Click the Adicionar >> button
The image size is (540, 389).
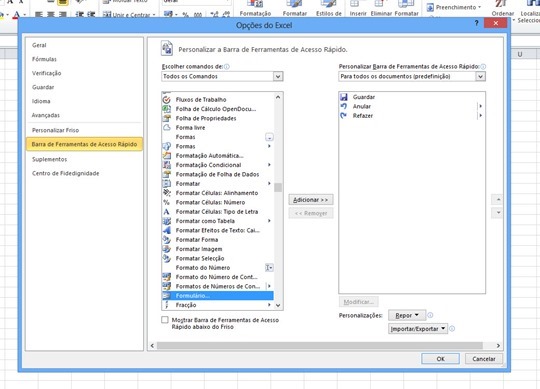pyautogui.click(x=311, y=200)
